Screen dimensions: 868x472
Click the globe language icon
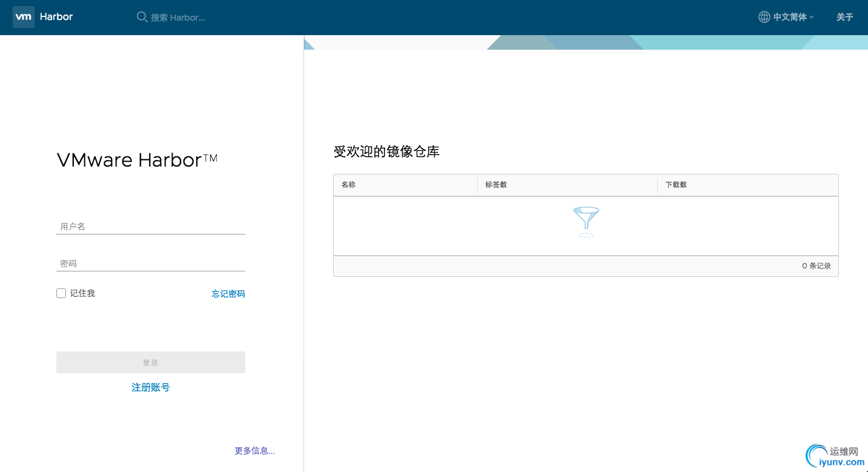[764, 17]
